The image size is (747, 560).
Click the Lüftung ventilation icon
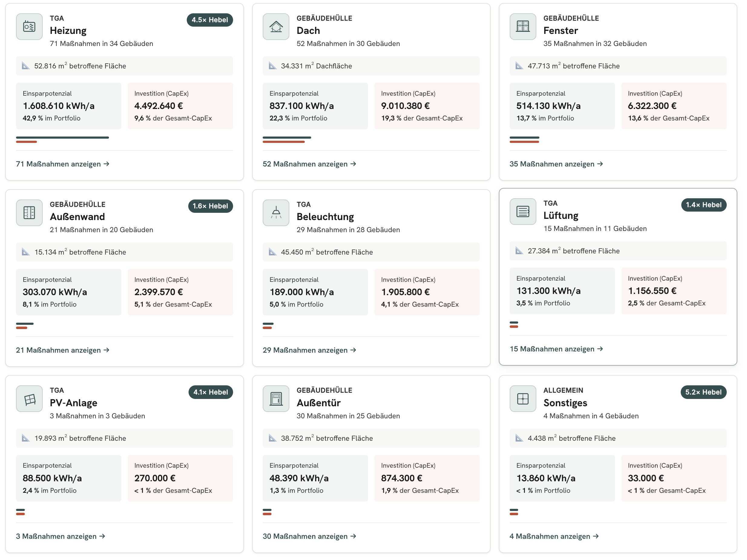tap(523, 211)
